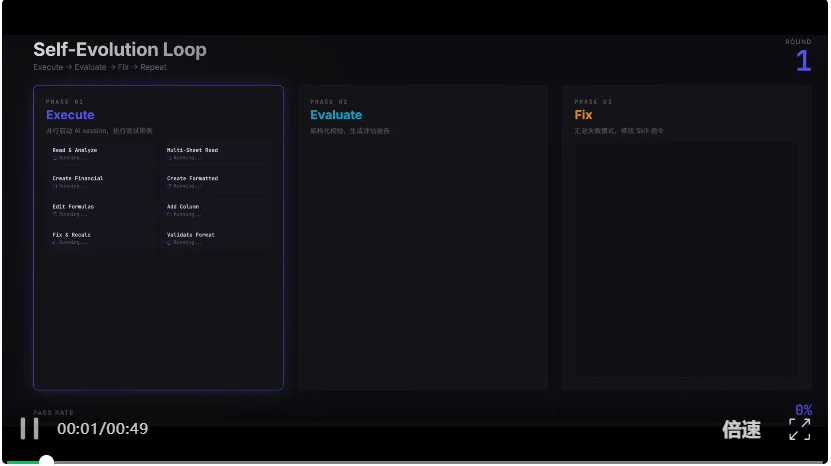This screenshot has height=466, width=831.
Task: Select the Read & Analyze task card
Action: [x=101, y=153]
